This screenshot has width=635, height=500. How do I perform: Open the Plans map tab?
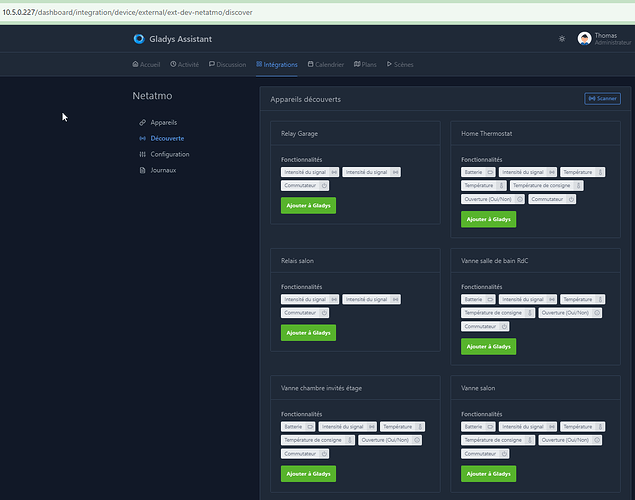click(x=365, y=64)
